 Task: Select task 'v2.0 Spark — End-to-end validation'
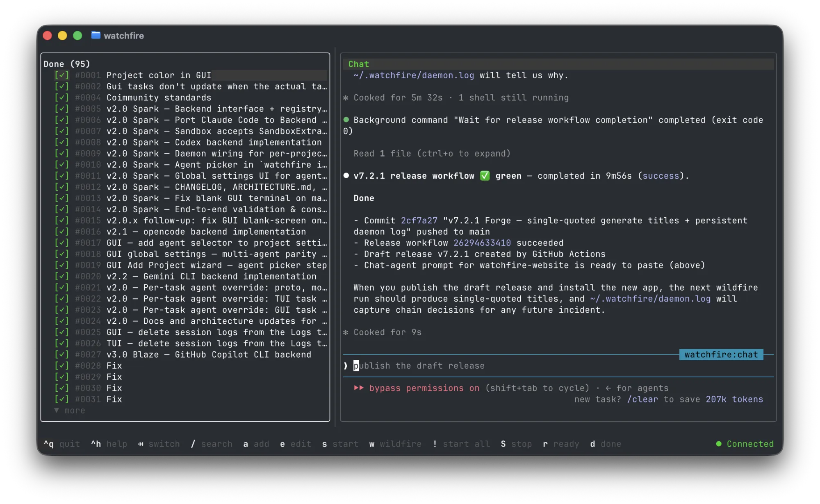tap(216, 209)
